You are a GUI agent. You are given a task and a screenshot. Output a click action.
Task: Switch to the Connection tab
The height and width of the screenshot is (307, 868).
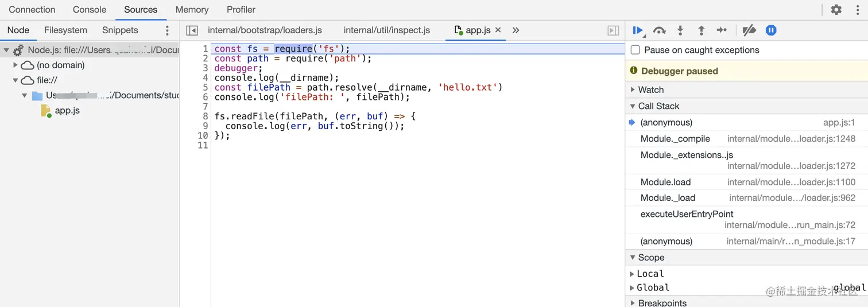point(32,10)
